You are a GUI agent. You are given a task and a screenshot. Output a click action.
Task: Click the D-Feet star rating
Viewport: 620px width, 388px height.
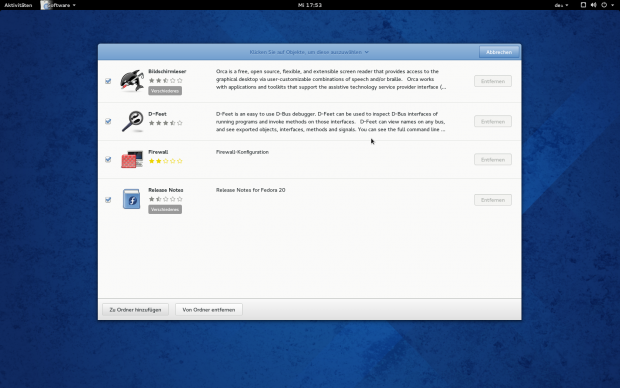pyautogui.click(x=166, y=123)
